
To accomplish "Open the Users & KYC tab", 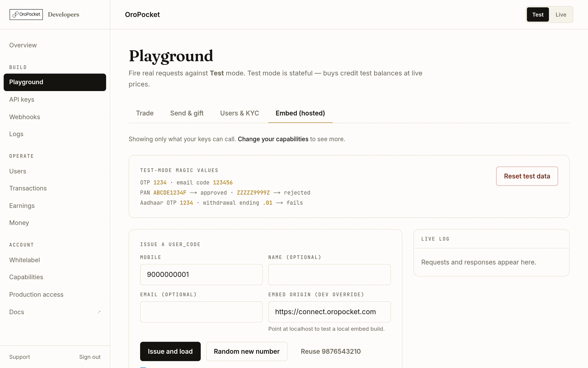I will click(240, 113).
